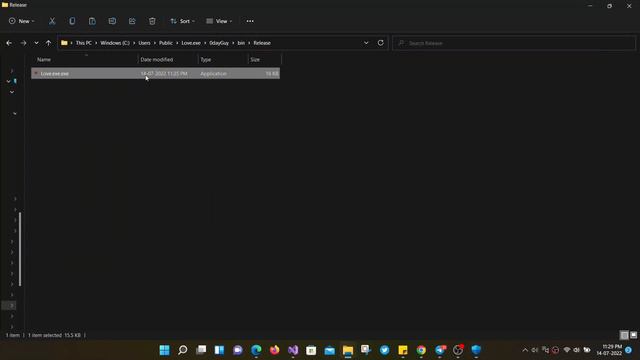The height and width of the screenshot is (360, 640).
Task: Open the New item dropdown
Action: (22, 21)
